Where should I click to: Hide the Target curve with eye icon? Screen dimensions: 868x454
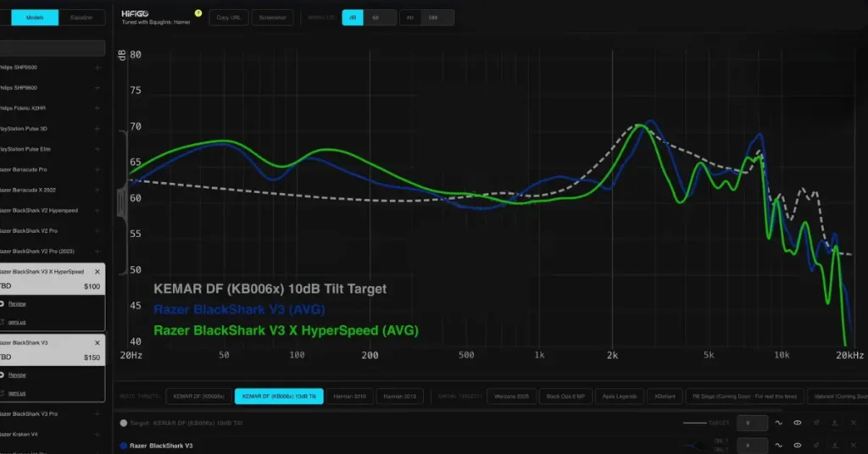[798, 423]
